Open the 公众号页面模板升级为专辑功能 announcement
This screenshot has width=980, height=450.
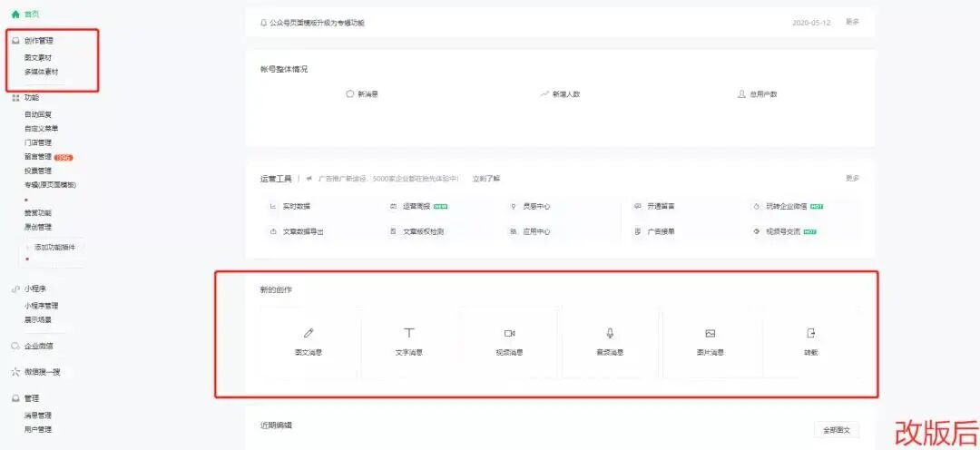(317, 23)
